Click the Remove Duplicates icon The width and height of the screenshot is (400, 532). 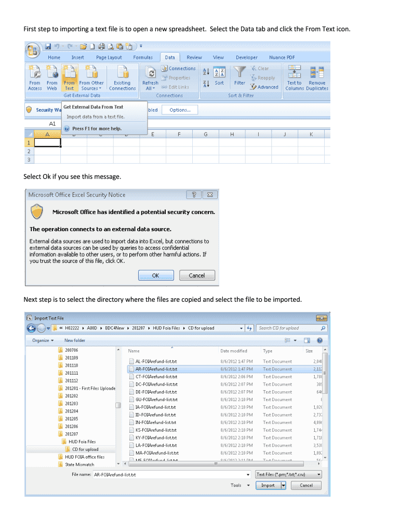(x=317, y=78)
